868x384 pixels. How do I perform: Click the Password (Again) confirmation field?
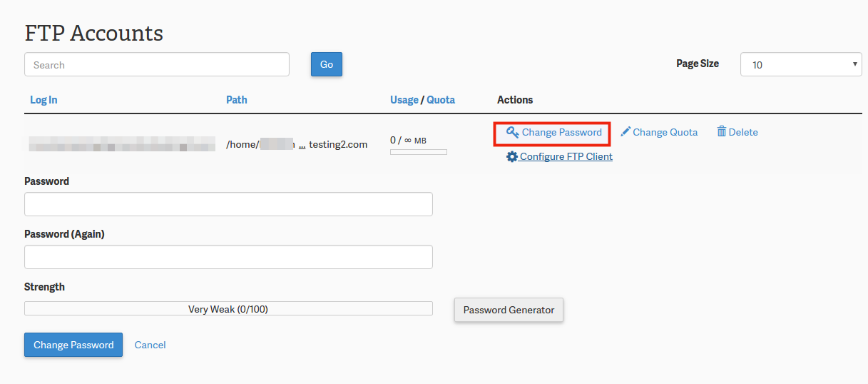coord(228,257)
